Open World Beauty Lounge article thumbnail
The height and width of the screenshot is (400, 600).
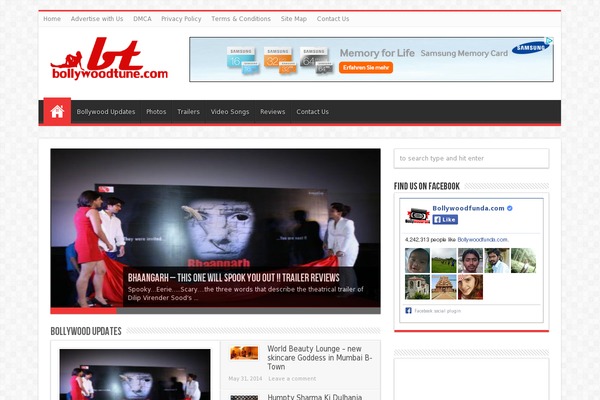pos(244,353)
